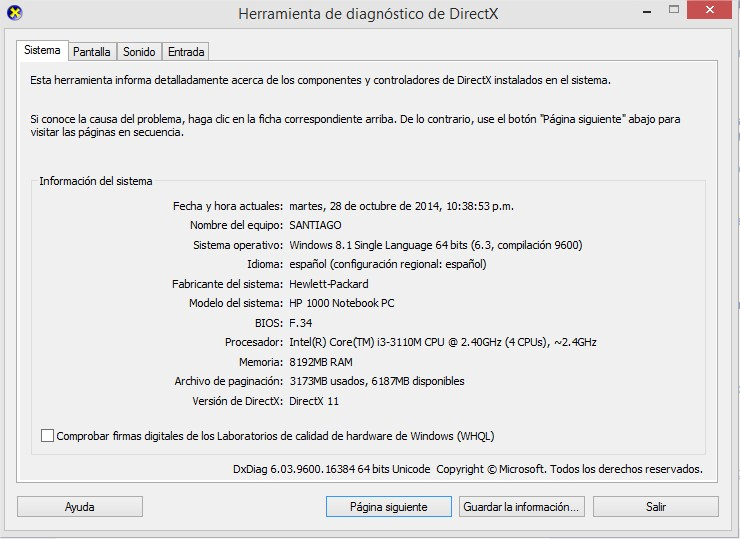Click the HP 1000 Notebook PC model

click(x=342, y=304)
